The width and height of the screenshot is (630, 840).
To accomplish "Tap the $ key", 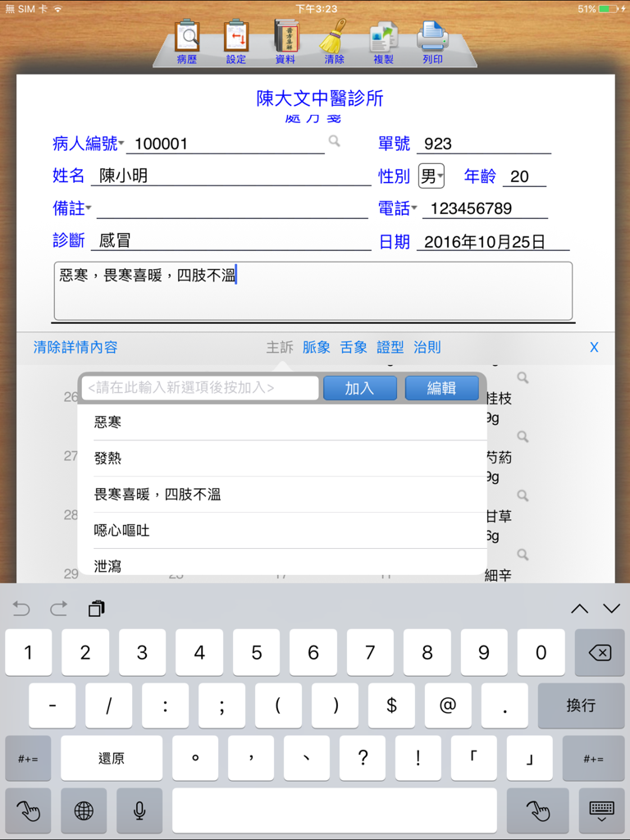I will [x=391, y=705].
